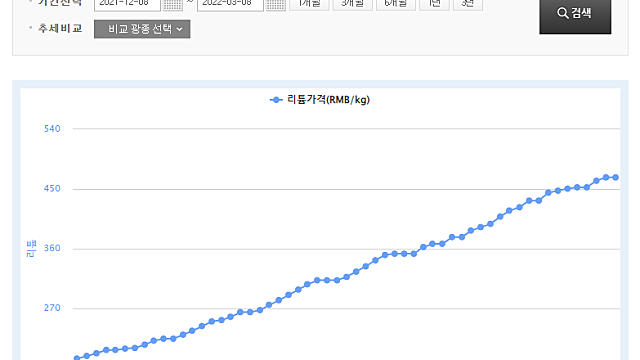This screenshot has height=360, width=640.
Task: Click the 450 y-axis label
Action: pos(52,189)
